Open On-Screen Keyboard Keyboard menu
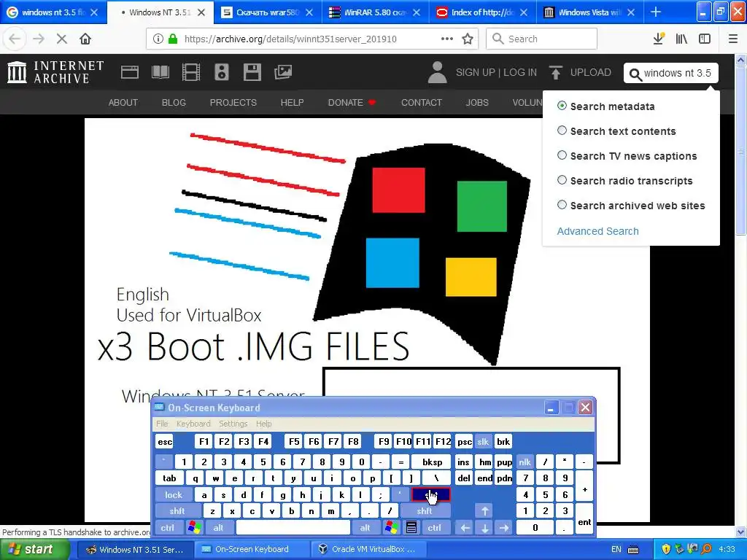 tap(193, 424)
